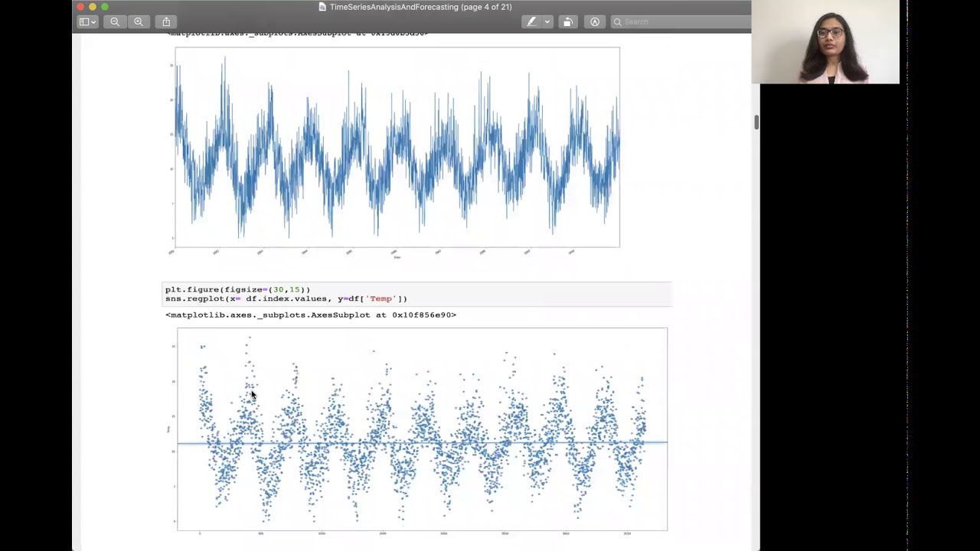Click the output text AxesSubplot at 0x10f856e90
This screenshot has width=980, height=551.
tap(311, 315)
